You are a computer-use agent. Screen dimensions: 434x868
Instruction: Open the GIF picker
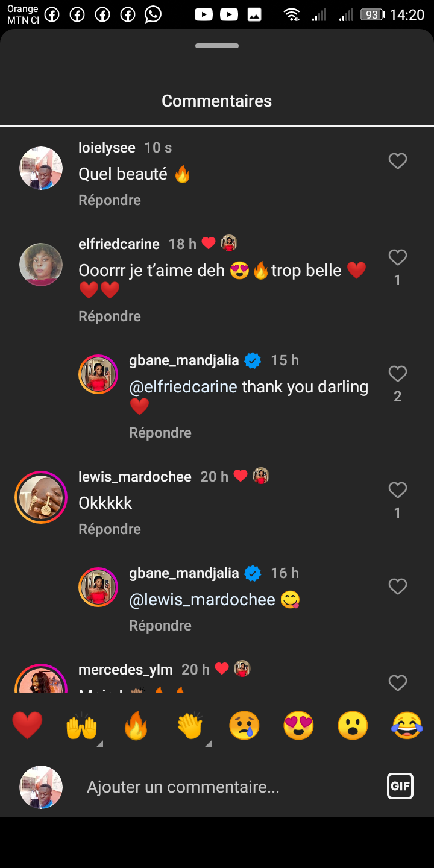click(400, 786)
